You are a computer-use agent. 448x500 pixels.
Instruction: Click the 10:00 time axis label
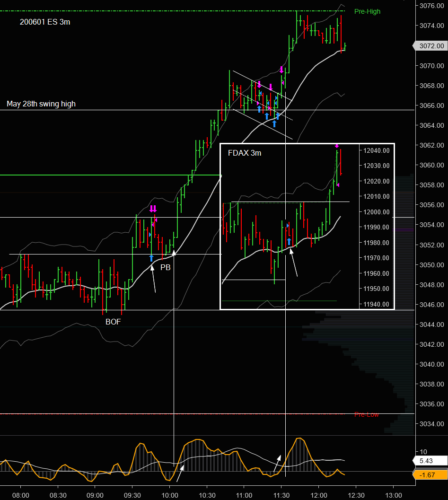tap(170, 495)
